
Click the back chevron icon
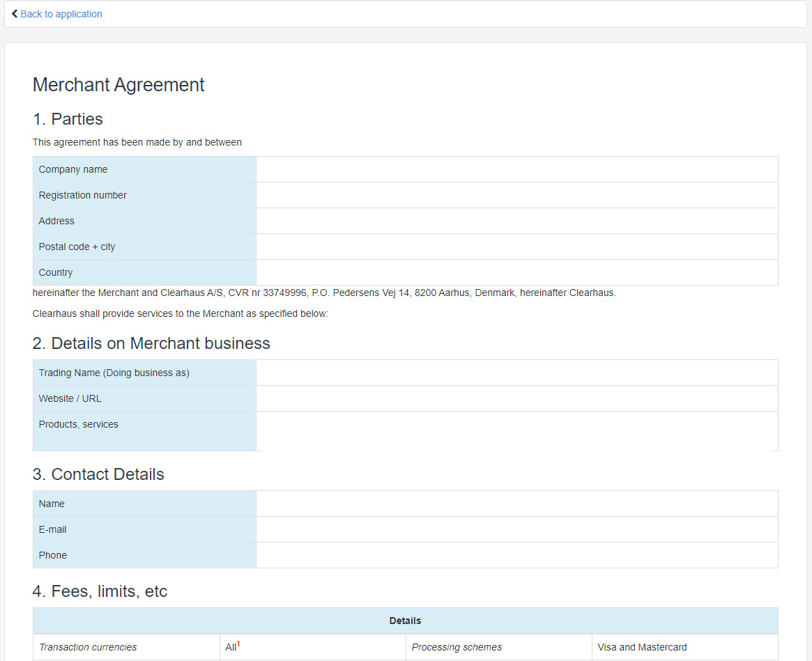click(15, 14)
